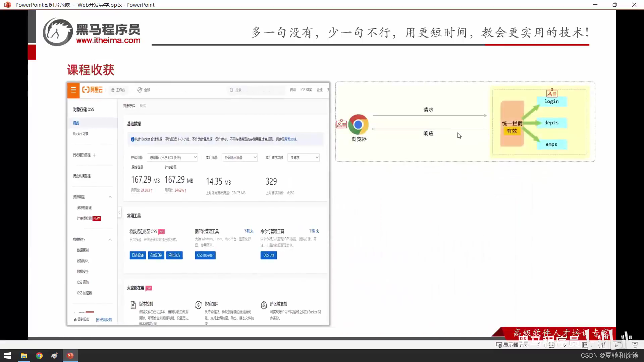Viewport: 644px width, 362px height.
Task: Collapse the 数据服务 sidebar section
Action: click(x=110, y=240)
